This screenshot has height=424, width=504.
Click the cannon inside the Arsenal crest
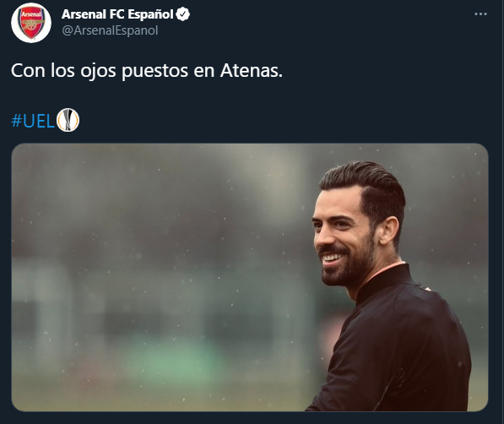pos(31,24)
